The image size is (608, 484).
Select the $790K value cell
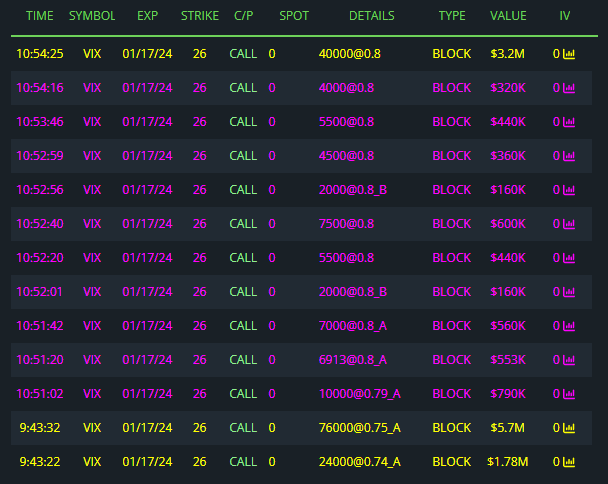click(508, 394)
